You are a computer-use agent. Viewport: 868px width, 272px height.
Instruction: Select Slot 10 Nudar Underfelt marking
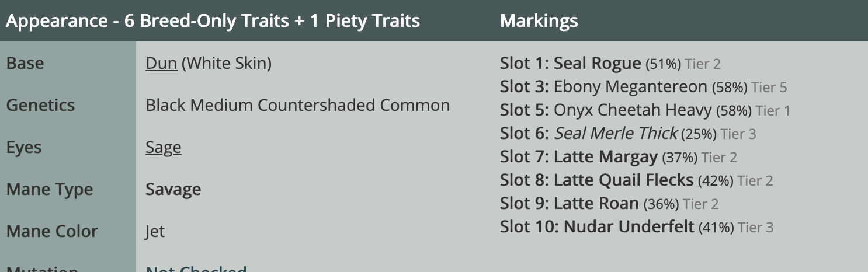click(x=637, y=227)
